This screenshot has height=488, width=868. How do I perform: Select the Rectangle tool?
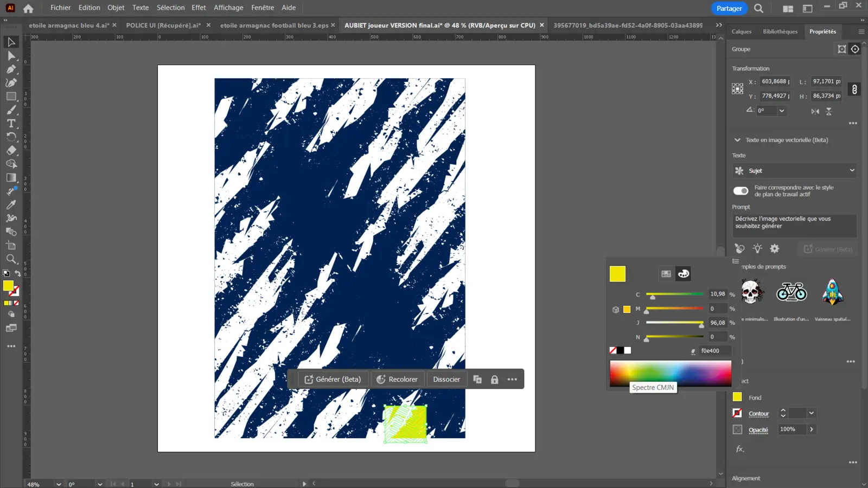[x=11, y=97]
